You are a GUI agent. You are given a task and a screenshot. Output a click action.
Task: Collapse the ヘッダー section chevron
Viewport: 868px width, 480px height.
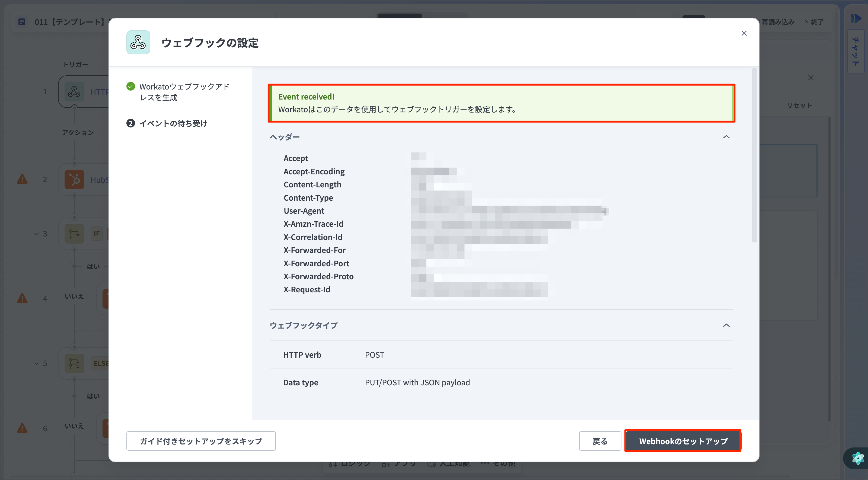click(726, 137)
